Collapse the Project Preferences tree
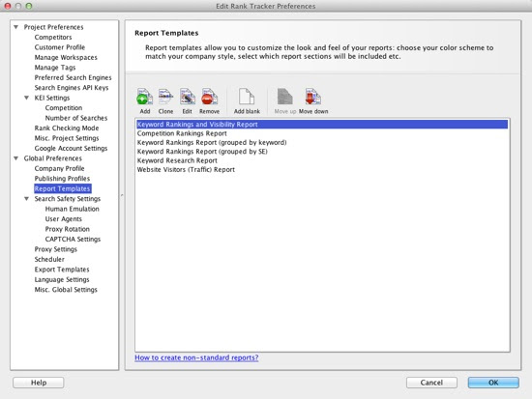This screenshot has width=532, height=399. click(x=15, y=27)
